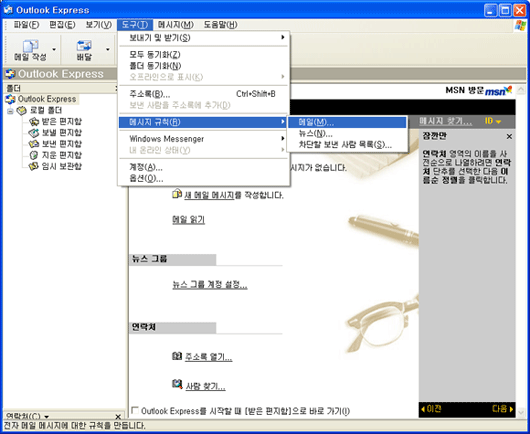530x434 pixels.
Task: Choose 보내기 및 받기(S) submenu item
Action: [x=203, y=38]
